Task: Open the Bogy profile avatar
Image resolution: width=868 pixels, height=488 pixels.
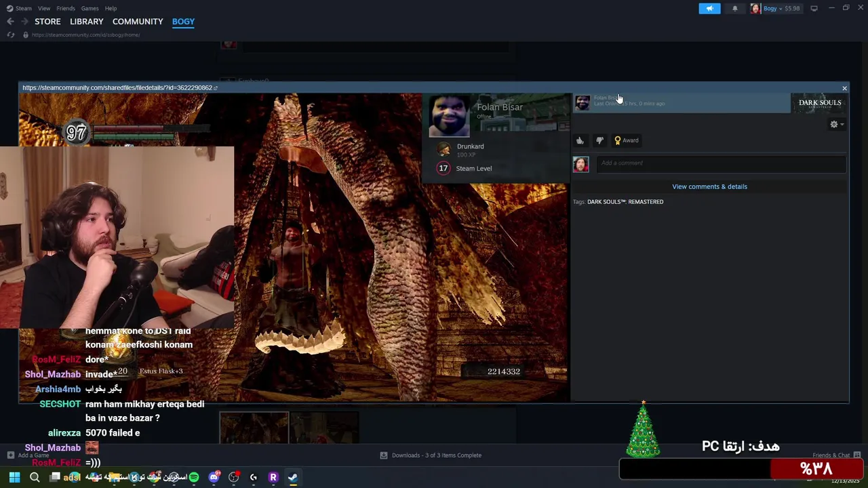Action: [x=755, y=8]
